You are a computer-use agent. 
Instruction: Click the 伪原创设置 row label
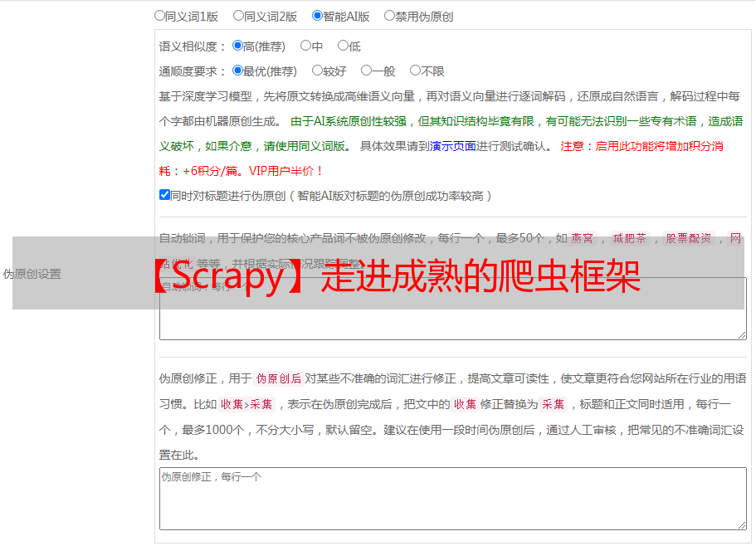32,274
